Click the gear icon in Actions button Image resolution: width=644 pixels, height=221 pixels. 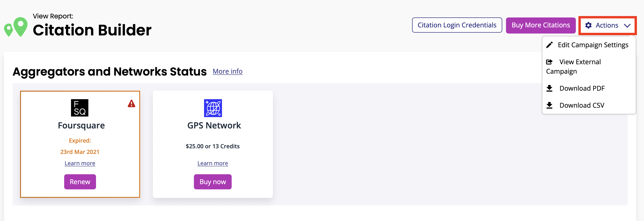[x=589, y=25]
